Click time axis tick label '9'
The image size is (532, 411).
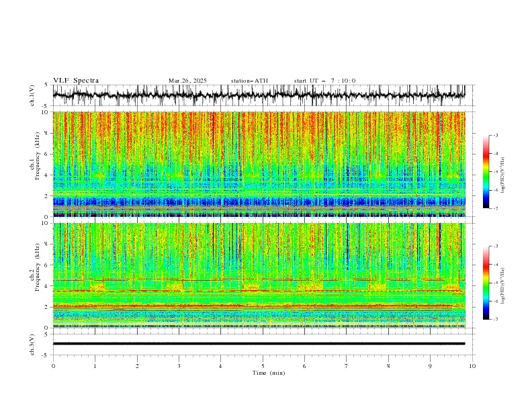point(430,366)
